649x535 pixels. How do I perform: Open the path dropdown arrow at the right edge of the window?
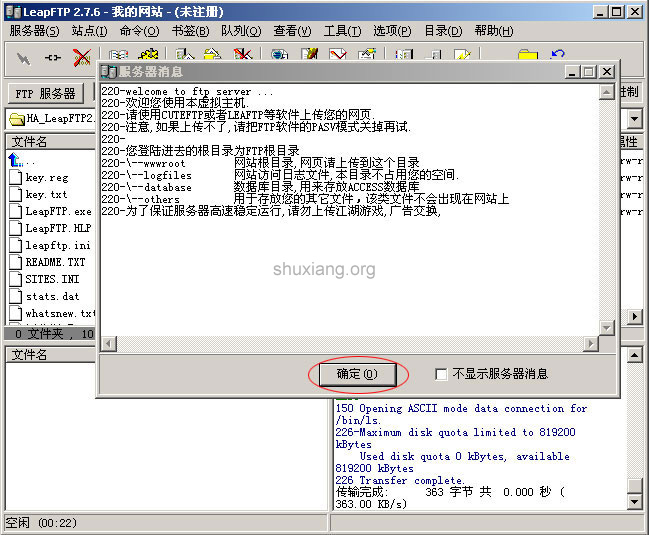[x=634, y=119]
